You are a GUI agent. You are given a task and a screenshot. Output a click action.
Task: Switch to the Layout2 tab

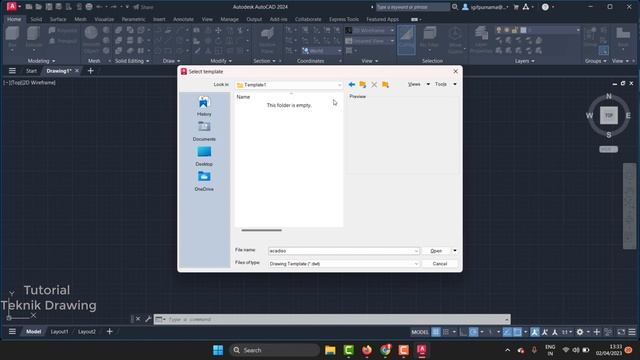87,332
